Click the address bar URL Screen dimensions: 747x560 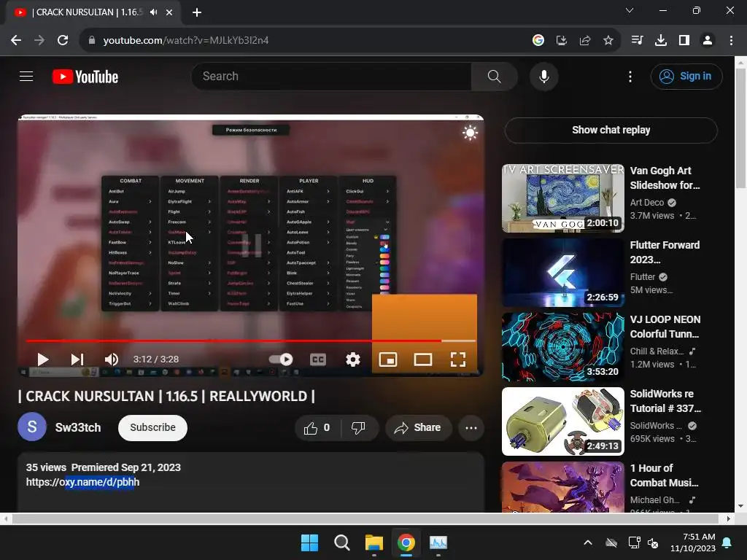pos(186,41)
